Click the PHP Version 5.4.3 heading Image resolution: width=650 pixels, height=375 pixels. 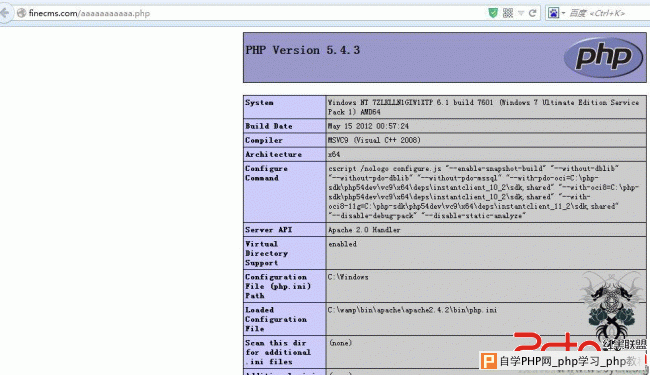click(303, 50)
